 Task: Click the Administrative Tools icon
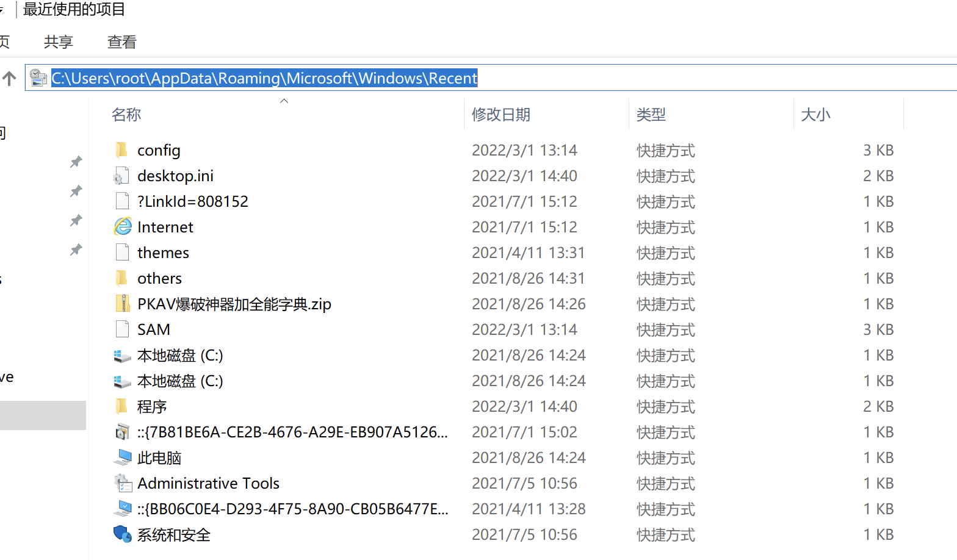122,483
